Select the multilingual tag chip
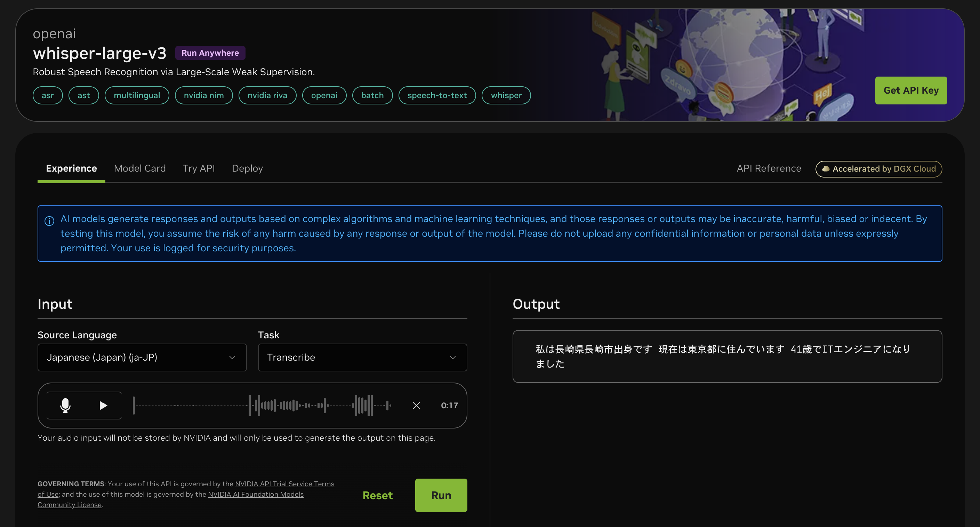Screen dimensions: 980x527 137,95
